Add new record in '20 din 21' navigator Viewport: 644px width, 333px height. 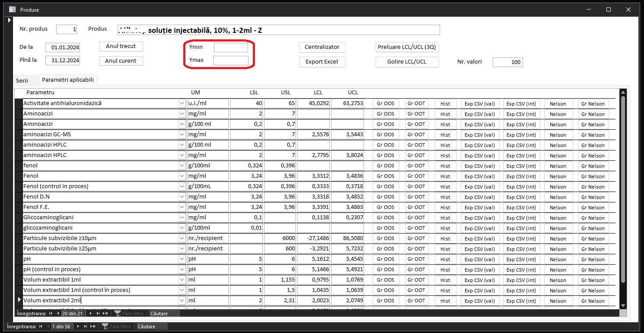coord(105,313)
